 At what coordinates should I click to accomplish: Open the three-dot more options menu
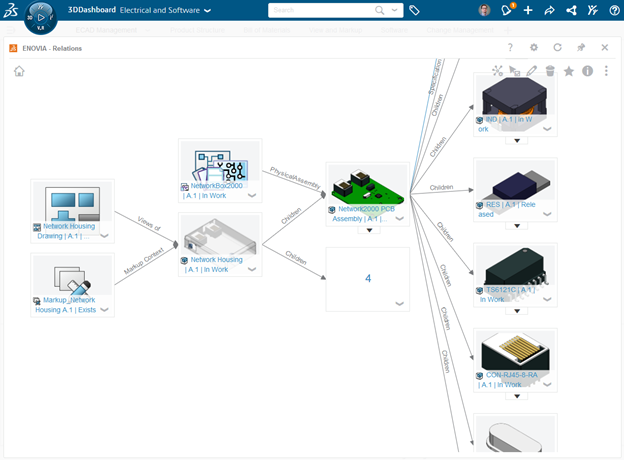(x=606, y=71)
